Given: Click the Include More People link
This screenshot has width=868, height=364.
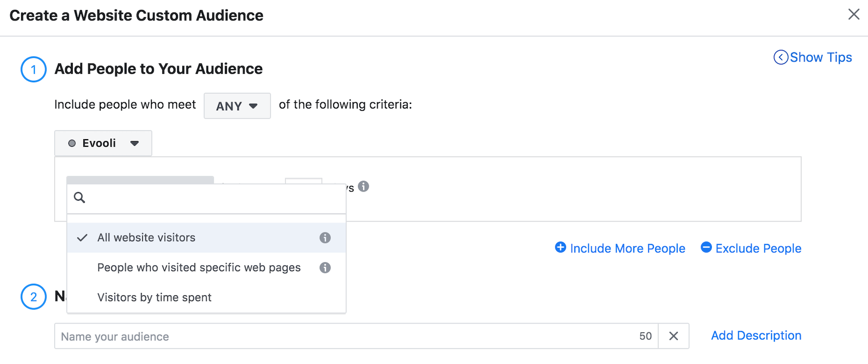Looking at the screenshot, I should [x=627, y=249].
